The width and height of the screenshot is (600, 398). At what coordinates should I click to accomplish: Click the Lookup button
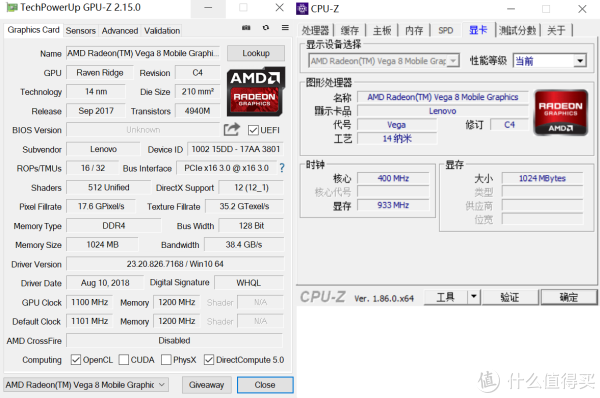[256, 53]
